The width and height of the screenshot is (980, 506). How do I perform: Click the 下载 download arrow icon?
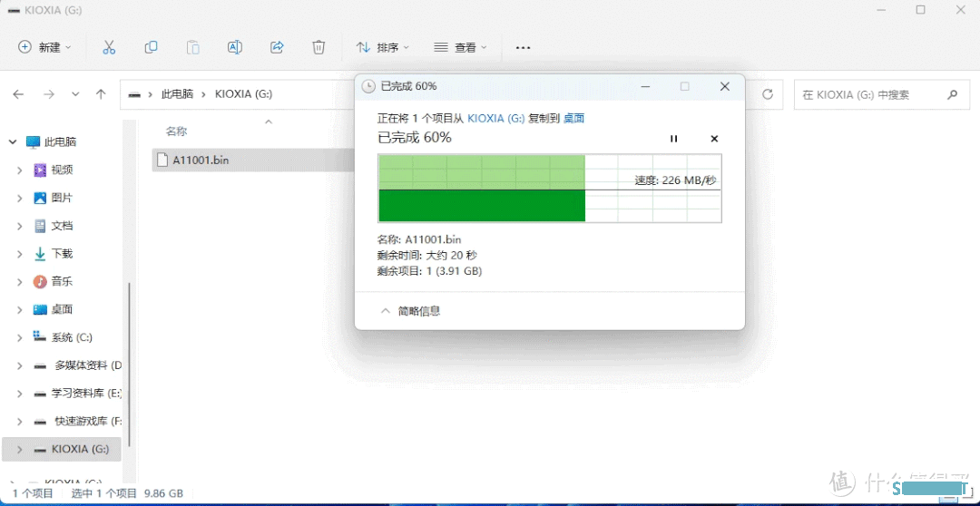coord(40,254)
